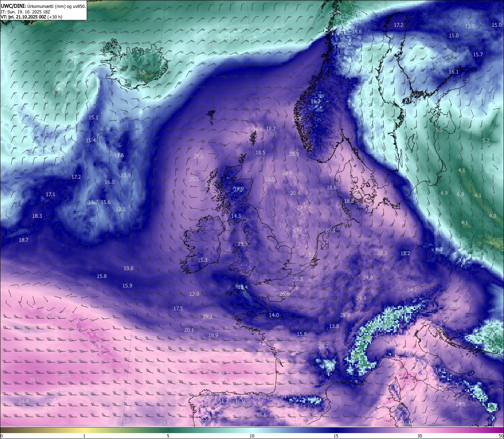Click the 25.3 value on the map

tap(382, 253)
